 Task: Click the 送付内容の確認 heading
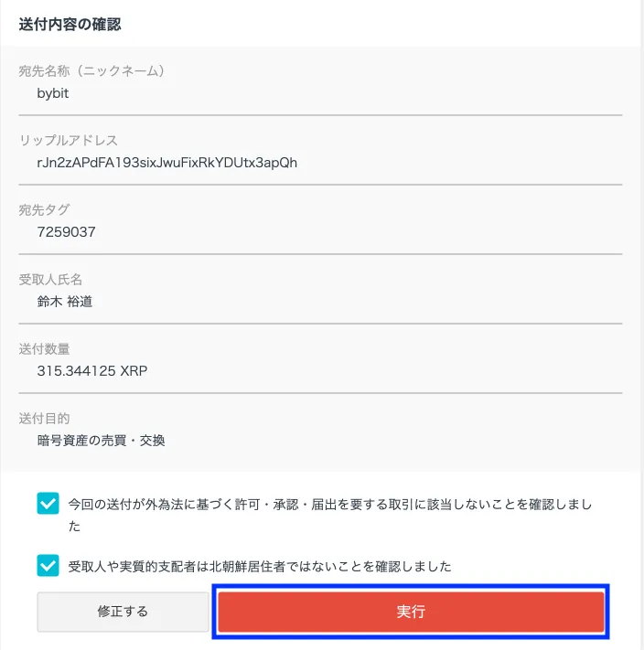(x=70, y=25)
